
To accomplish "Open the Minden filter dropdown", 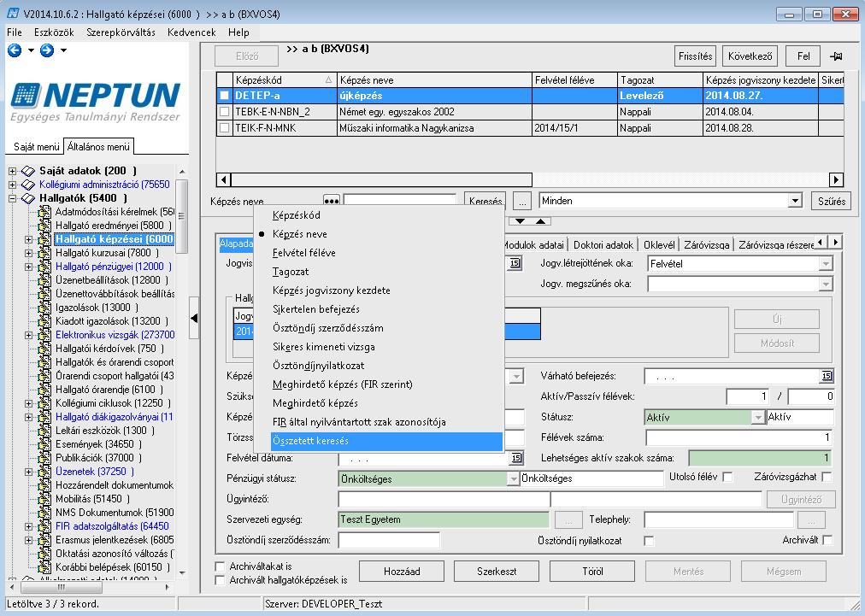I will [795, 201].
